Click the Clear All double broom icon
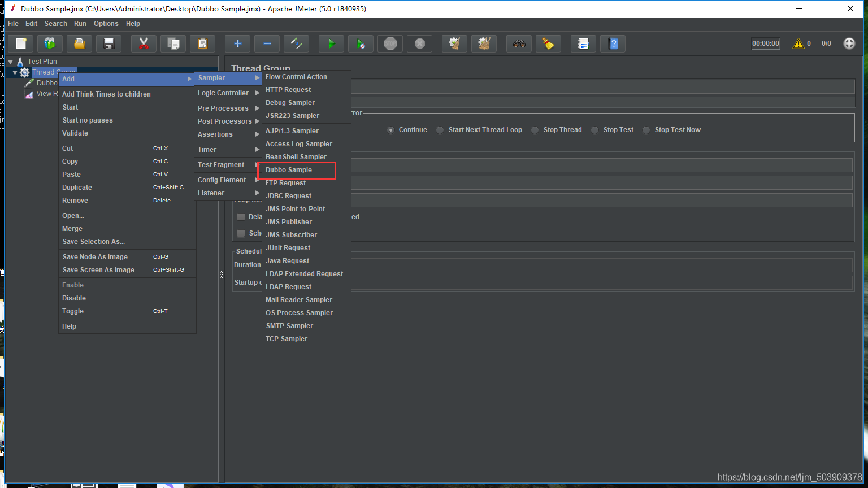Image resolution: width=868 pixels, height=488 pixels. [484, 43]
